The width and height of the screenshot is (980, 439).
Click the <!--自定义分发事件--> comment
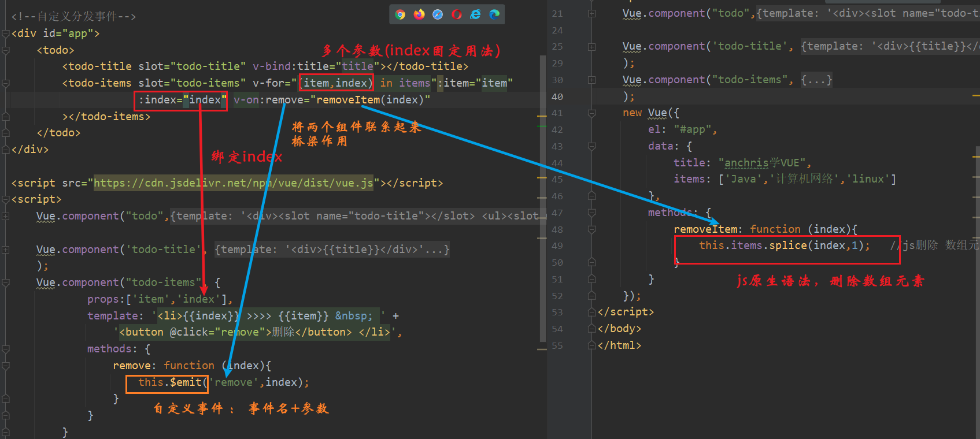(73, 16)
